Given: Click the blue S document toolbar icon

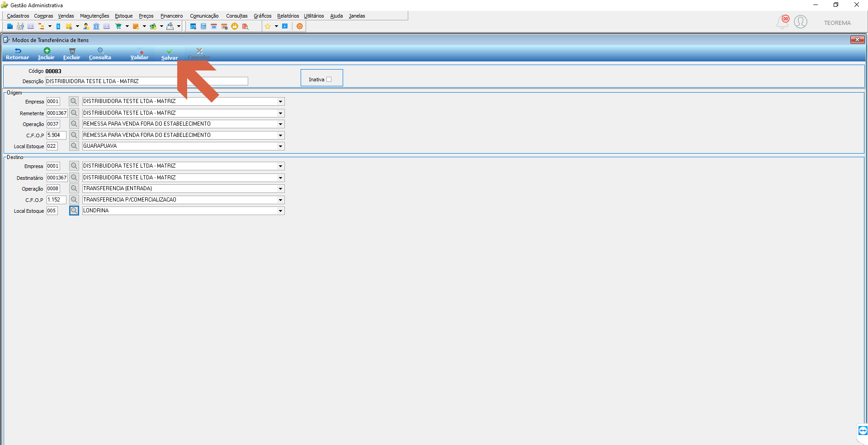Looking at the screenshot, I should tap(58, 26).
